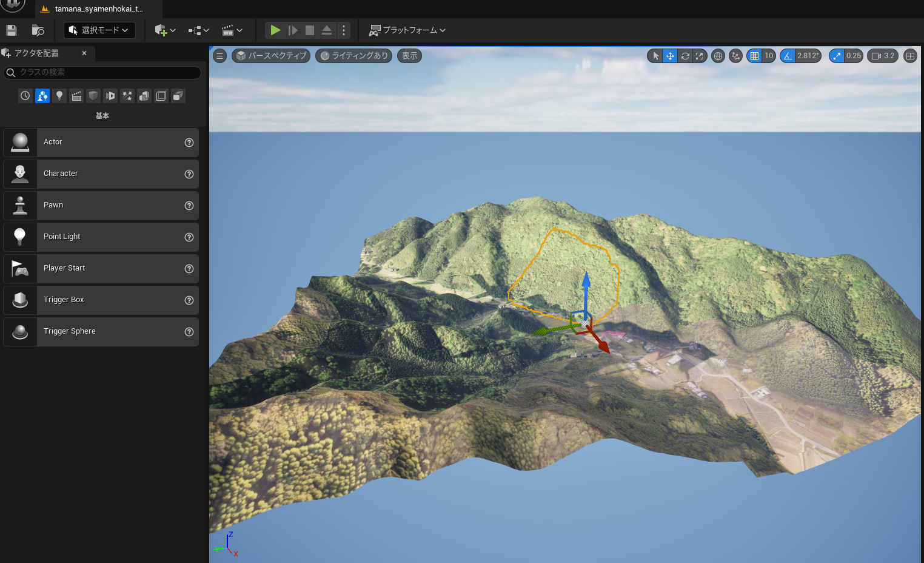Click the world coordinate system globe icon

pyautogui.click(x=718, y=56)
